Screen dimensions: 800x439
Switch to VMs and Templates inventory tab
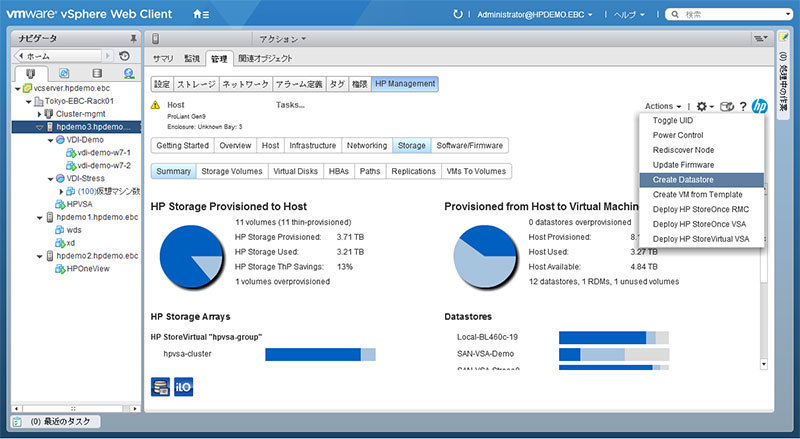[x=64, y=74]
